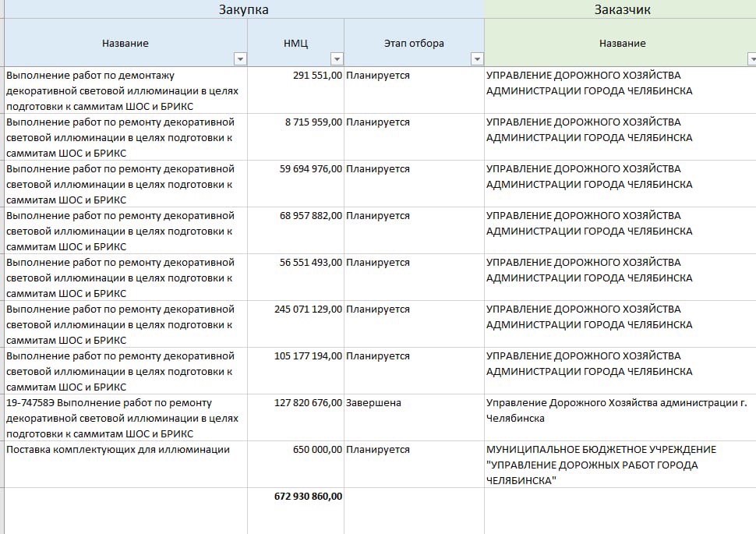Select cell with value 56 551 493,00
Screen dimensions: 756x534
pyautogui.click(x=295, y=278)
